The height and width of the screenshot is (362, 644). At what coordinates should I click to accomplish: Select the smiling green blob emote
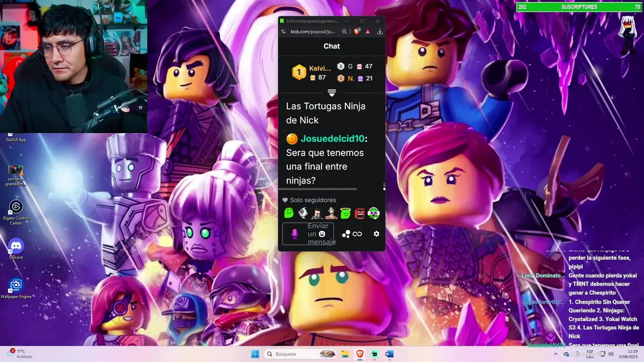pyautogui.click(x=289, y=213)
